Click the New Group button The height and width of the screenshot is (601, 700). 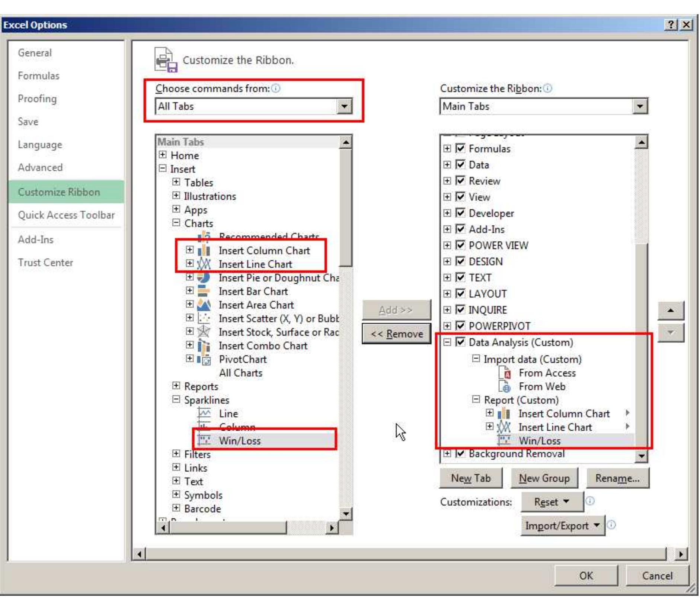[x=543, y=478]
